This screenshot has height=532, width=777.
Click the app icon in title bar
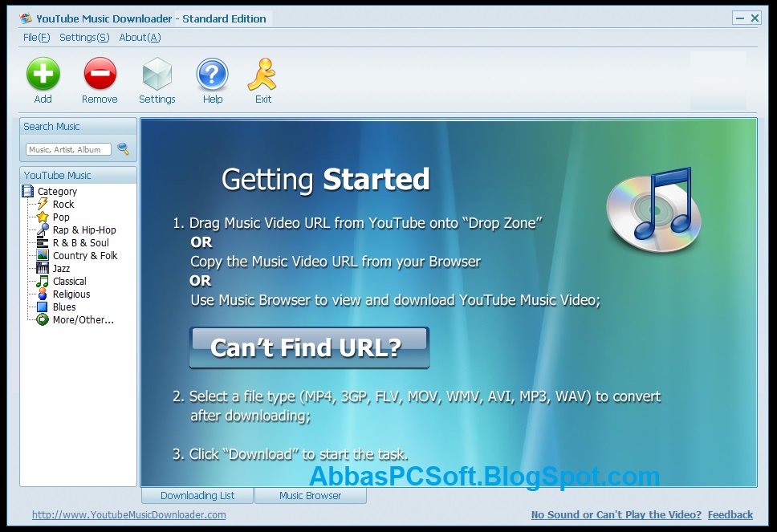tap(26, 18)
